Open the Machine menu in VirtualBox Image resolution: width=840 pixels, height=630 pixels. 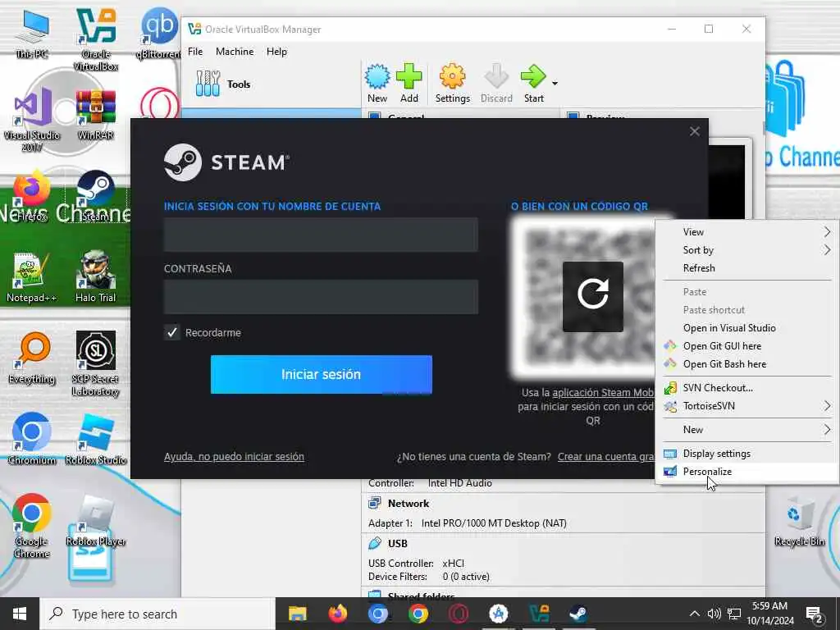point(235,52)
